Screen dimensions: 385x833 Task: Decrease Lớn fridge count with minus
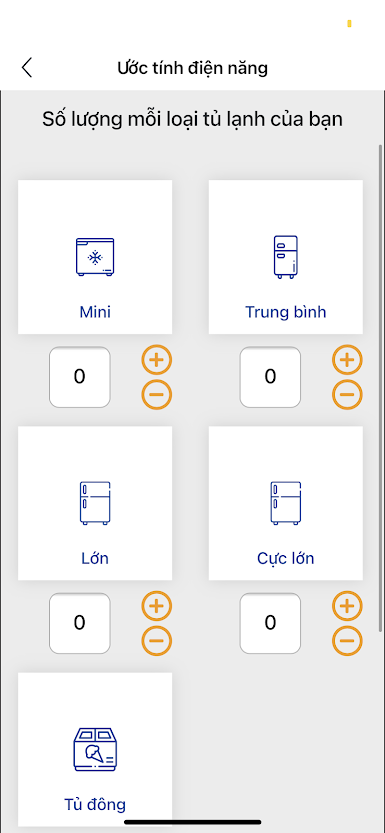(x=157, y=640)
